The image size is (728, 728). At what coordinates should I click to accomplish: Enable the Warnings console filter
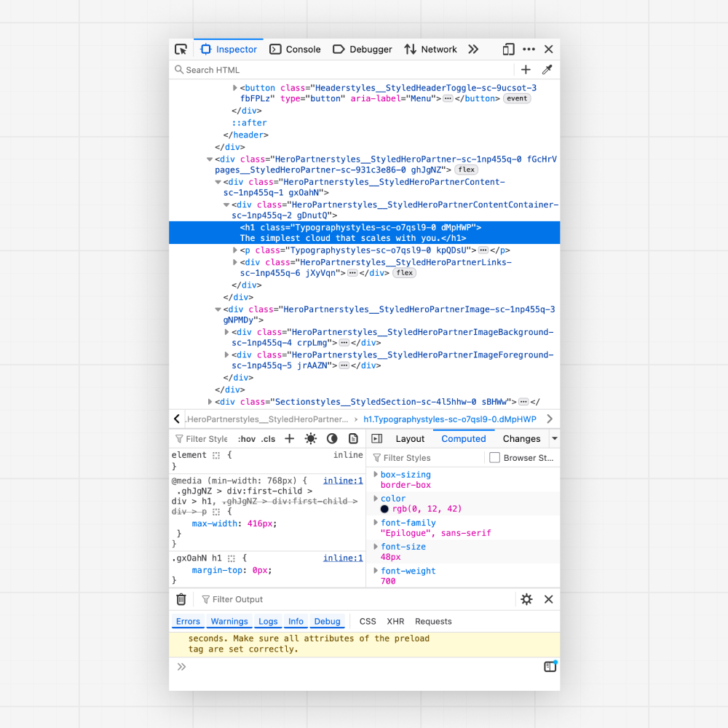pos(229,621)
